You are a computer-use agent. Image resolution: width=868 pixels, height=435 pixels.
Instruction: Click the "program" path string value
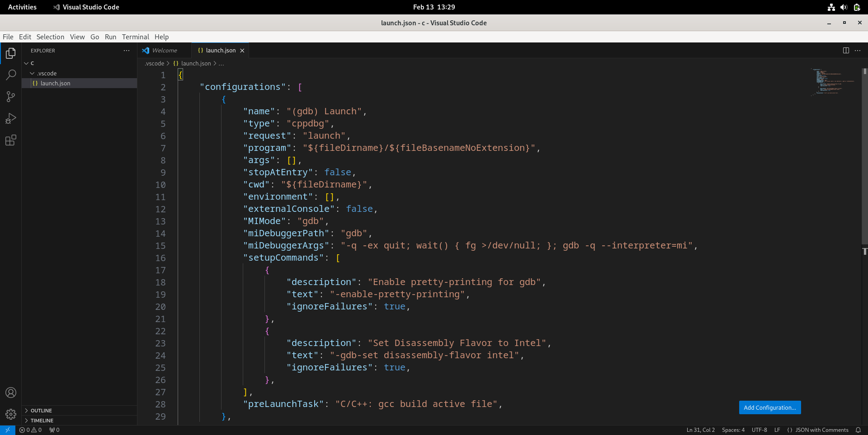(419, 148)
